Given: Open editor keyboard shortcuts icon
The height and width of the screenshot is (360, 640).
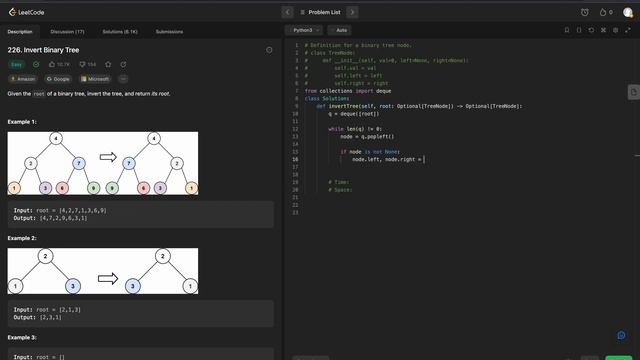Looking at the screenshot, I should [603, 30].
